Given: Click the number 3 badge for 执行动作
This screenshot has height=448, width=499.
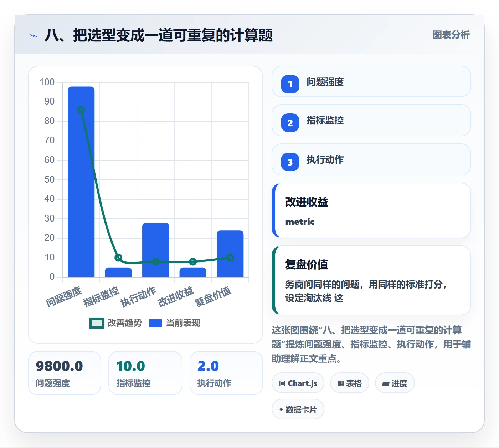Looking at the screenshot, I should pos(290,162).
